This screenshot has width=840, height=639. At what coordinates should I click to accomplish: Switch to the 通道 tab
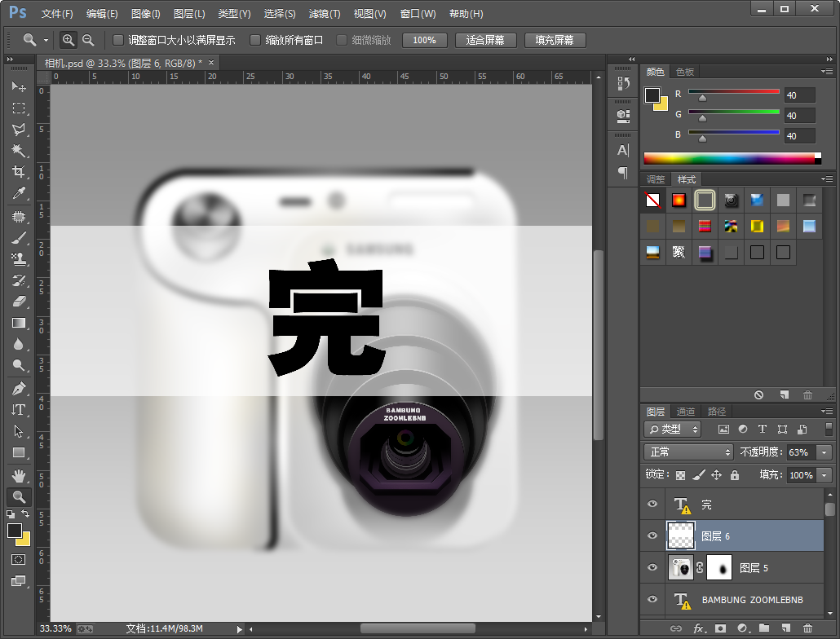click(x=686, y=412)
